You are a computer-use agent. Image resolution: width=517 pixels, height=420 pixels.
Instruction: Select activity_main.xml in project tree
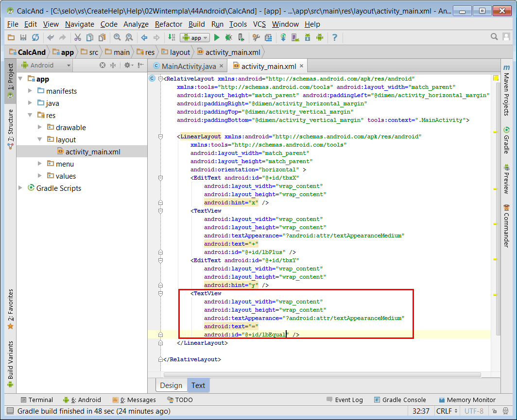pos(82,151)
